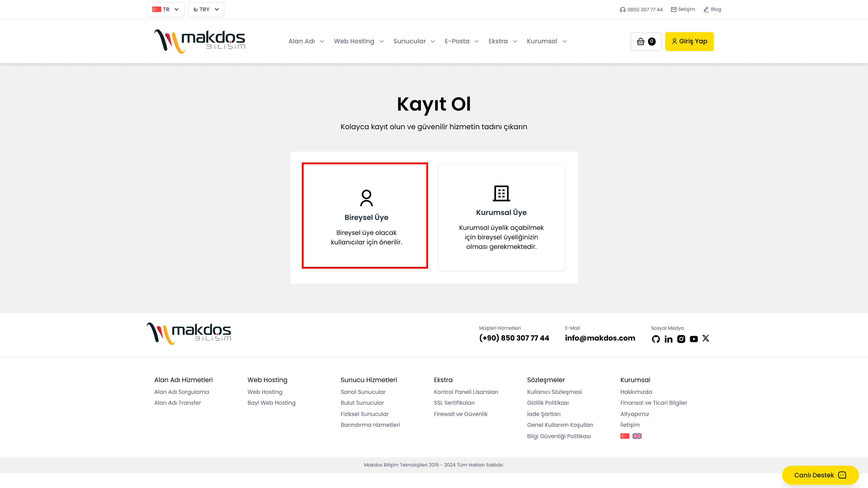Open Fiziksel Sunucular footer link

click(365, 414)
